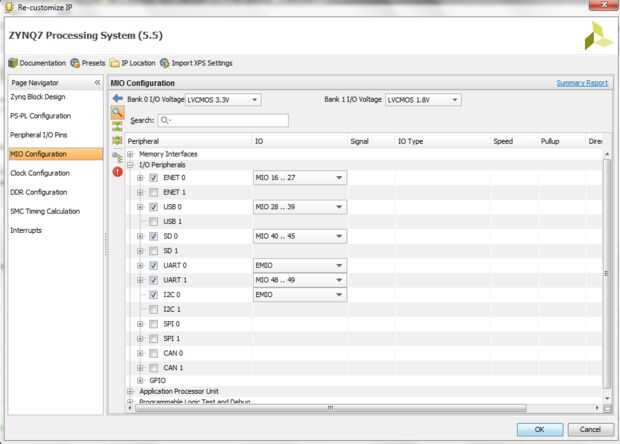Click the Re-customize IP window bulb icon
This screenshot has width=620, height=444.
coord(9,7)
